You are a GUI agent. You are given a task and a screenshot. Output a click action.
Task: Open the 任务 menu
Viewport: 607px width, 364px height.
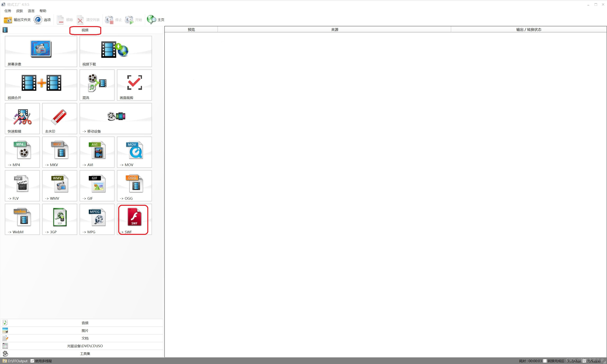point(8,11)
